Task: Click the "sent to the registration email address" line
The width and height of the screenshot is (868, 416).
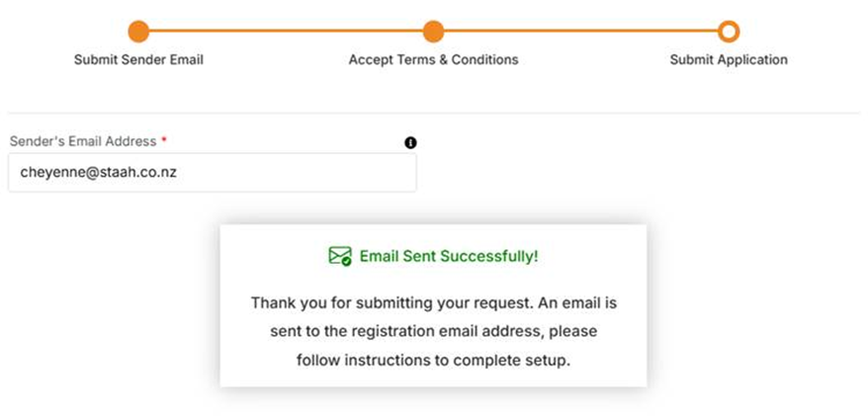Action: (433, 331)
